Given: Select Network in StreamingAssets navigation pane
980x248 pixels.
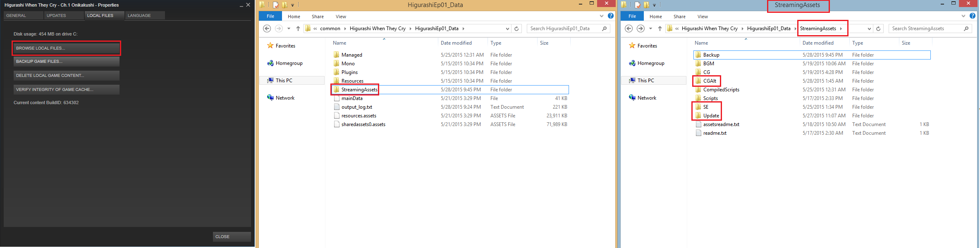Looking at the screenshot, I should click(647, 98).
